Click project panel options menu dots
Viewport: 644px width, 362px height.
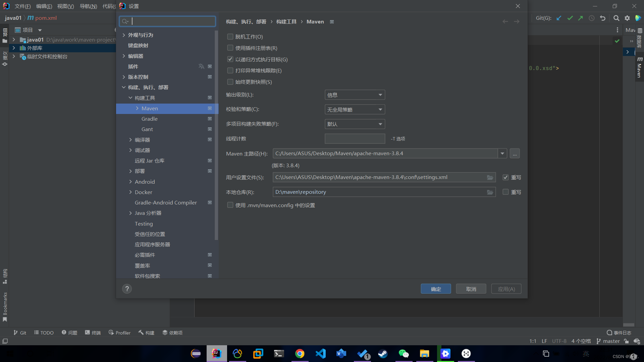pos(617,30)
